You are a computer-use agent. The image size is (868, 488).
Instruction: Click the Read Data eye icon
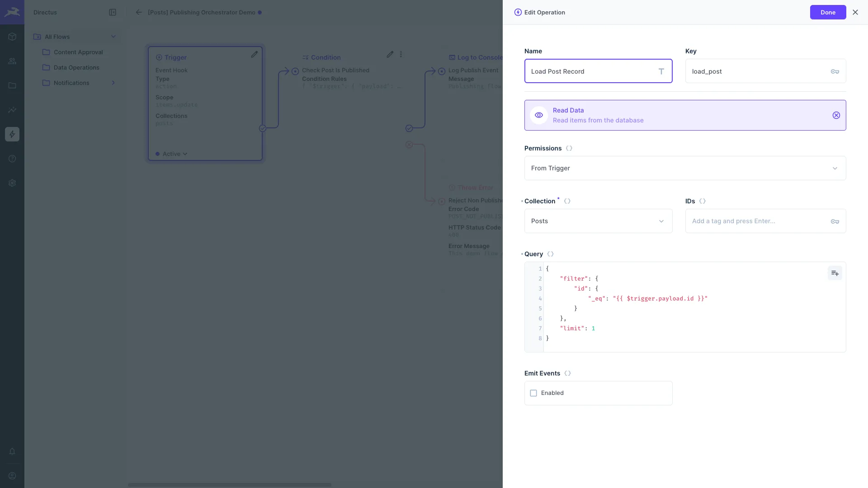pyautogui.click(x=539, y=115)
